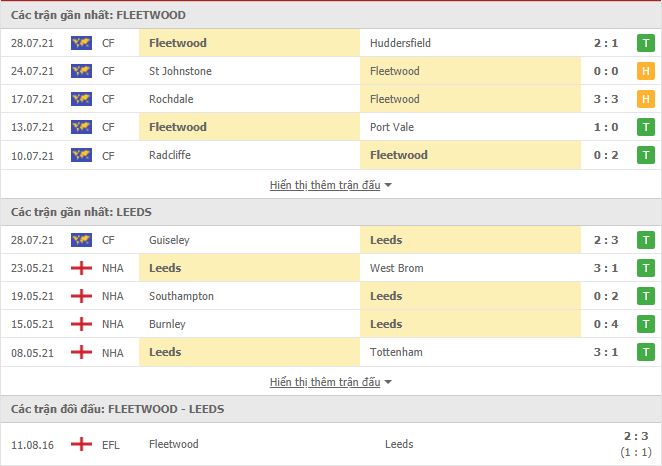The height and width of the screenshot is (466, 662).
Task: Click England flag in Leeds vs West Brom row
Action: pos(81,268)
